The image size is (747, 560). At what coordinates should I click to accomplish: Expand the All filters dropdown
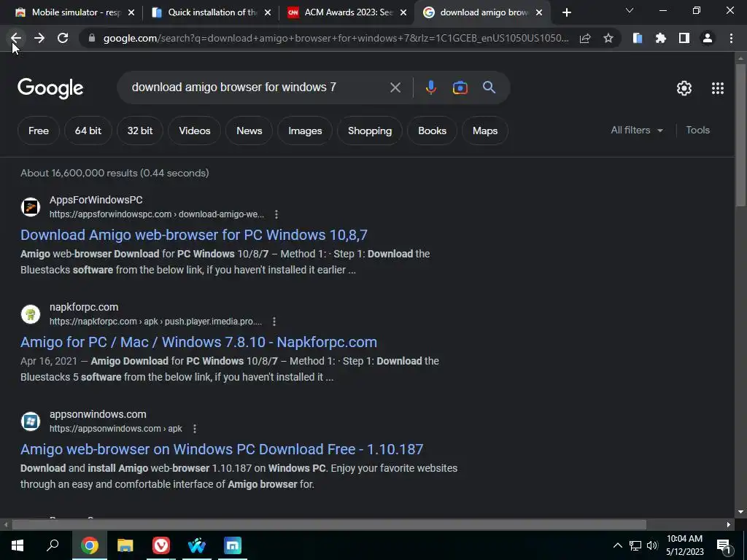click(x=637, y=130)
